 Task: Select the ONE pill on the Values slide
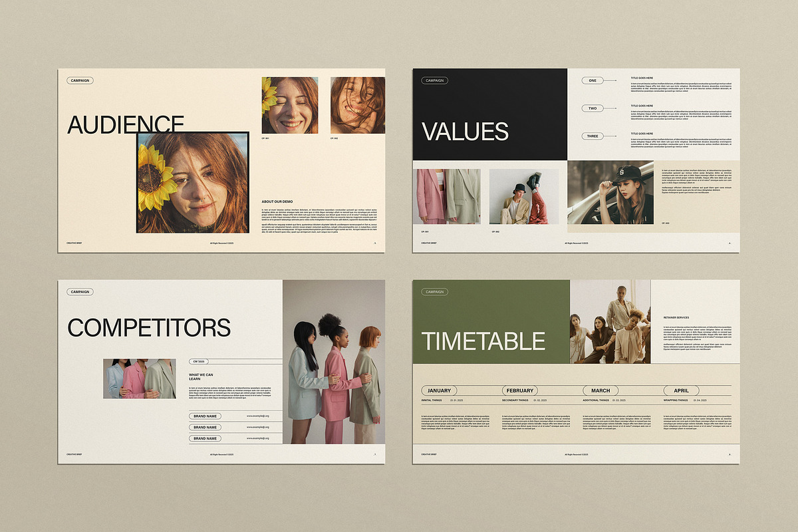(x=592, y=79)
